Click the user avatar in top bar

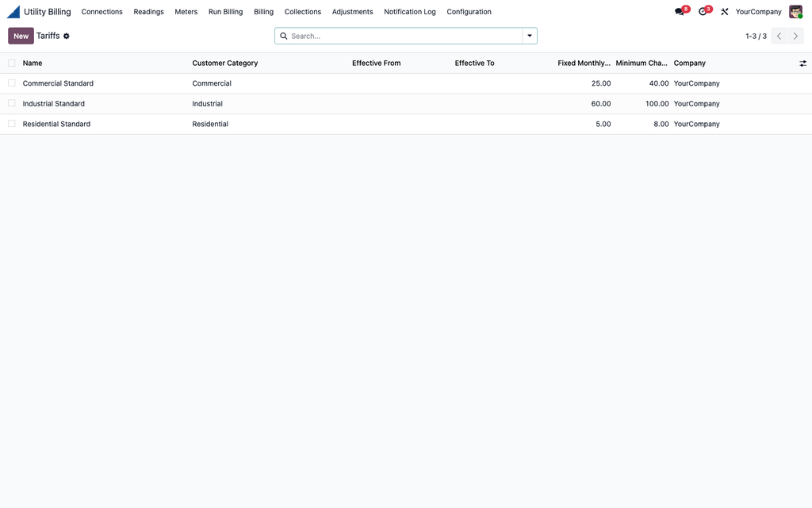click(x=795, y=11)
